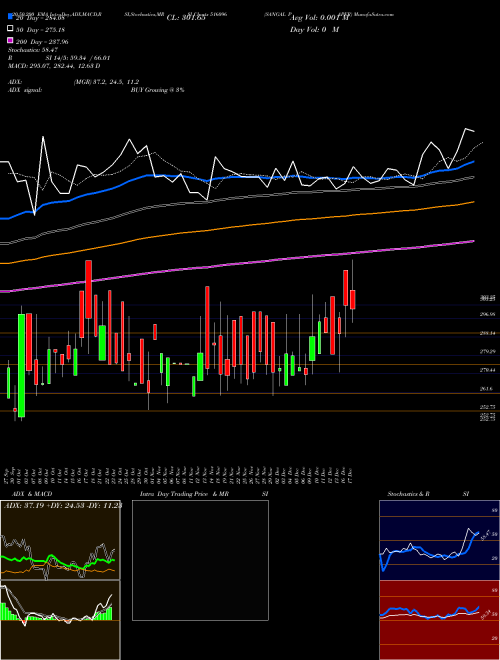Click the tallest red candlestick near 17 Oct
This screenshot has width=500, height=660.
point(88,290)
